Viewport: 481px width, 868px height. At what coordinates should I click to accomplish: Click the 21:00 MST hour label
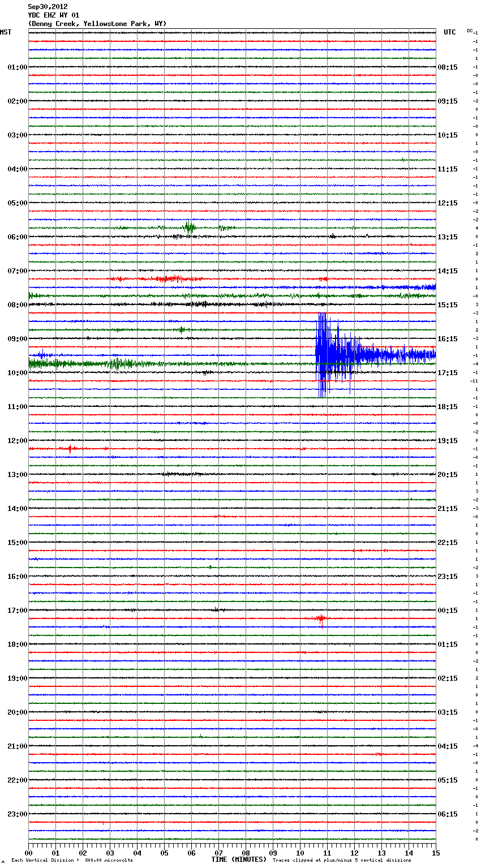[x=18, y=746]
